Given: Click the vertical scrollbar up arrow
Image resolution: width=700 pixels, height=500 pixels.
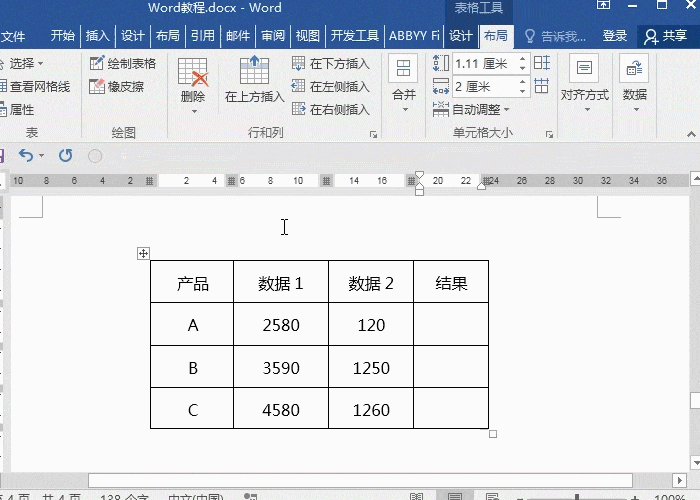Looking at the screenshot, I should pyautogui.click(x=695, y=179).
